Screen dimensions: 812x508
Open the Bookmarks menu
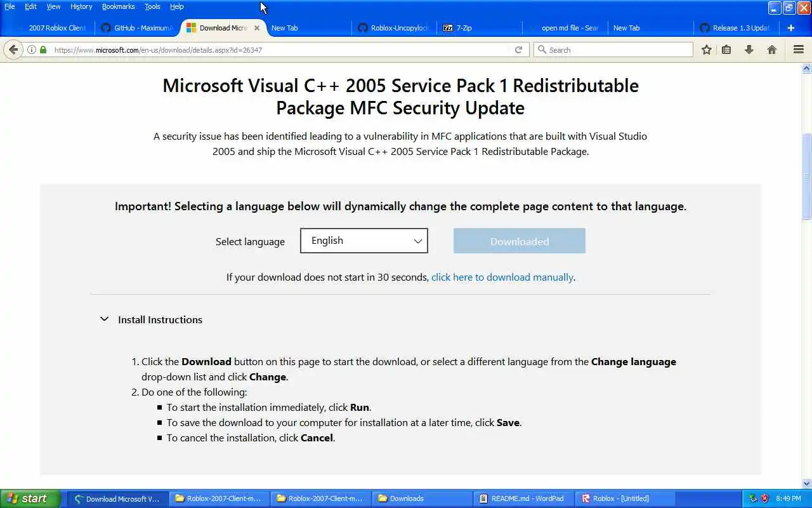(x=118, y=6)
